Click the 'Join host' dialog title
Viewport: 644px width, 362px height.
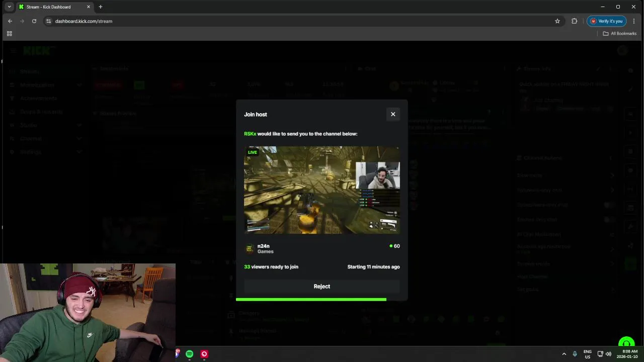pos(256,115)
